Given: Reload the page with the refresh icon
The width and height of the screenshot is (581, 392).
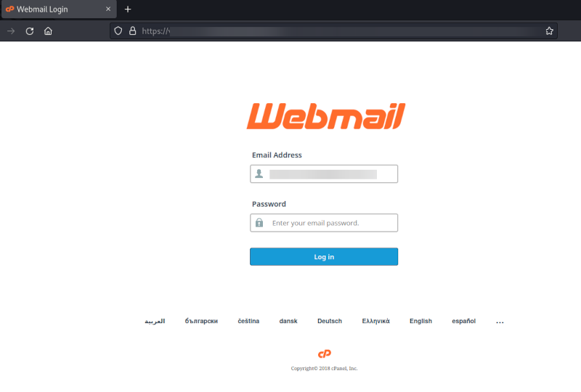Looking at the screenshot, I should [x=30, y=31].
